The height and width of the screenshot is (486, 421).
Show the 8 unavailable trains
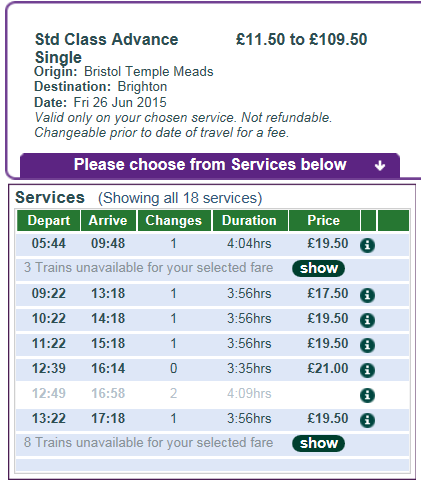point(318,443)
